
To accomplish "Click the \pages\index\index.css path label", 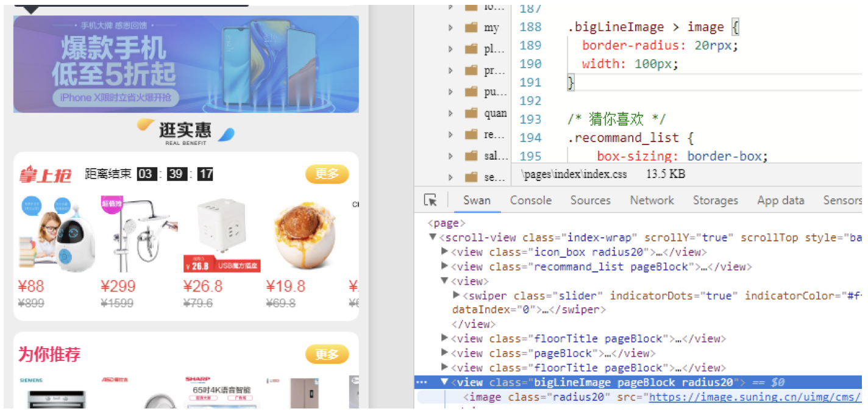I will coord(573,174).
